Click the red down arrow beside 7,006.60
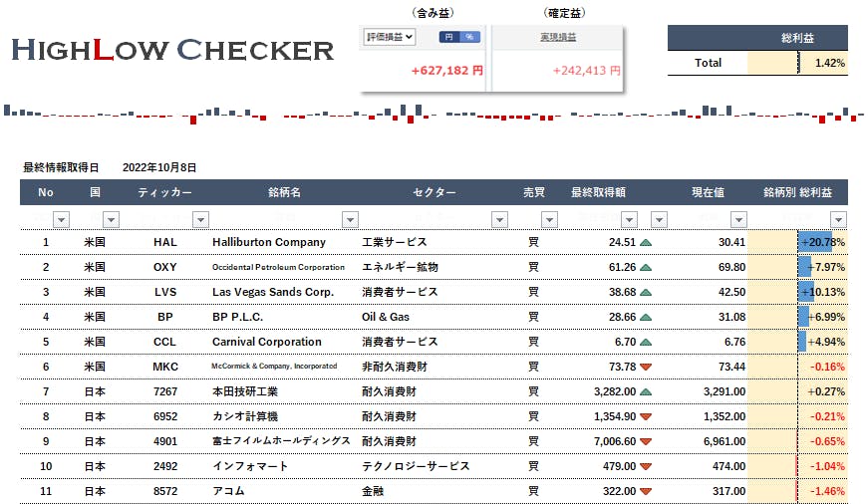The image size is (868, 504). pos(646,441)
